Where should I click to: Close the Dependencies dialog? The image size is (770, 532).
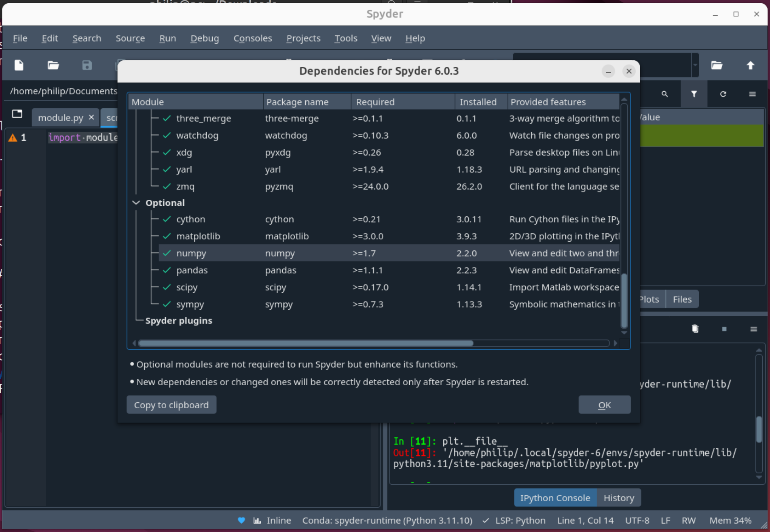tap(628, 71)
